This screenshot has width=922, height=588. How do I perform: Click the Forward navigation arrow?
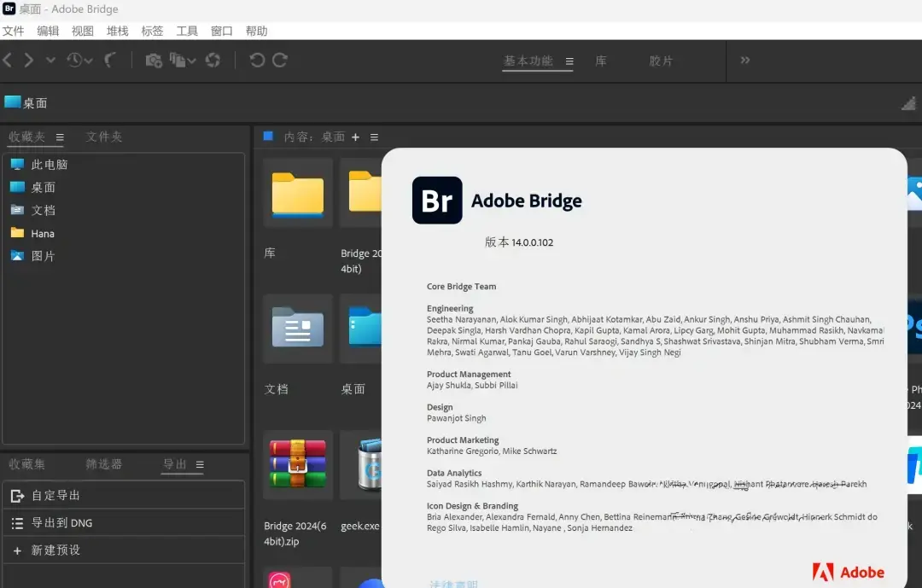pyautogui.click(x=29, y=61)
